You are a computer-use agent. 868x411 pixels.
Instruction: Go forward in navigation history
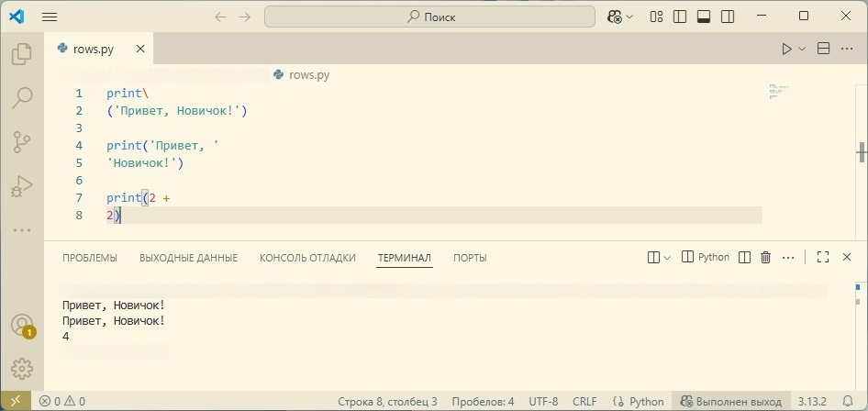pyautogui.click(x=245, y=17)
